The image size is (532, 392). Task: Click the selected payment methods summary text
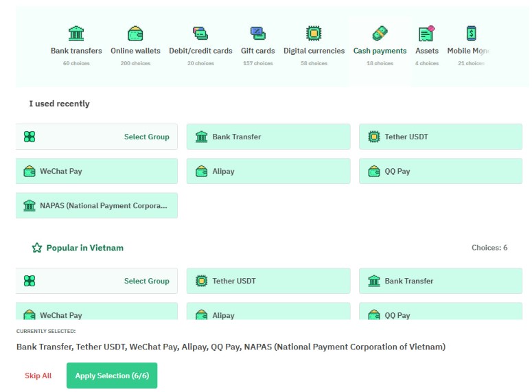click(231, 347)
